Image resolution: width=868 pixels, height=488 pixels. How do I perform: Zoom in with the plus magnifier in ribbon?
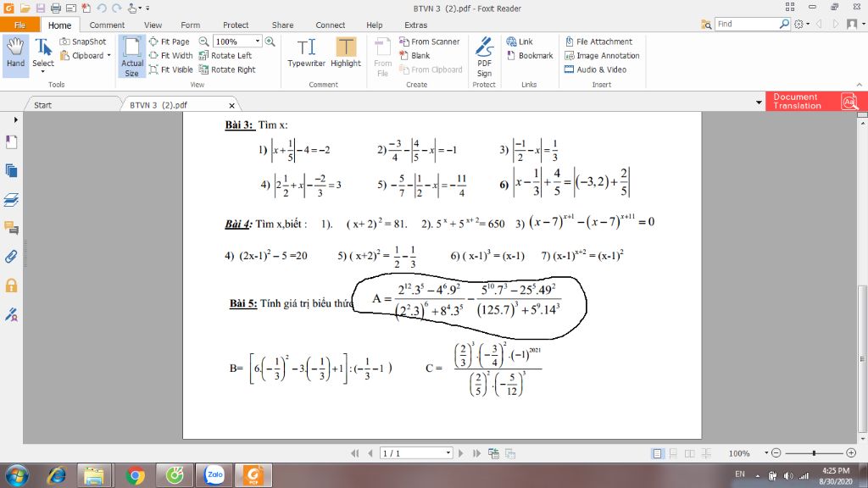tap(270, 42)
